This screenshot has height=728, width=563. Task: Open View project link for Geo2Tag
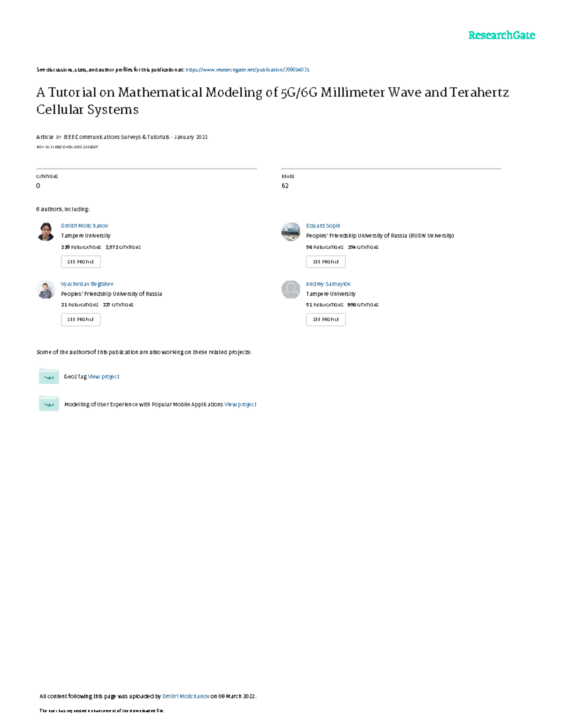104,376
